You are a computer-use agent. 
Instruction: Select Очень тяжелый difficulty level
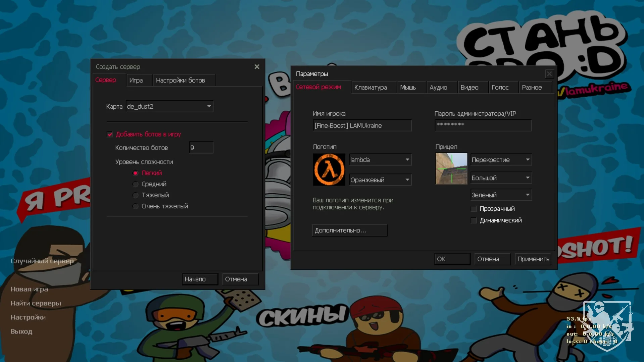coord(136,206)
